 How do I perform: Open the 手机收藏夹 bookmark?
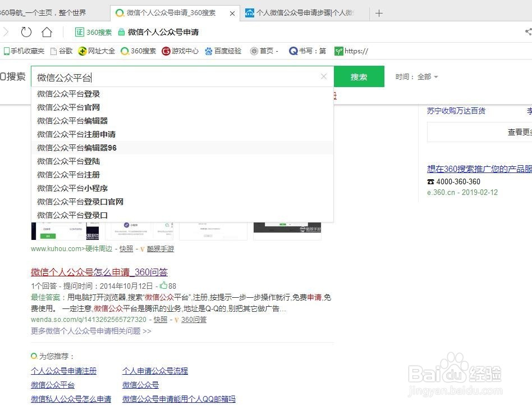[24, 51]
